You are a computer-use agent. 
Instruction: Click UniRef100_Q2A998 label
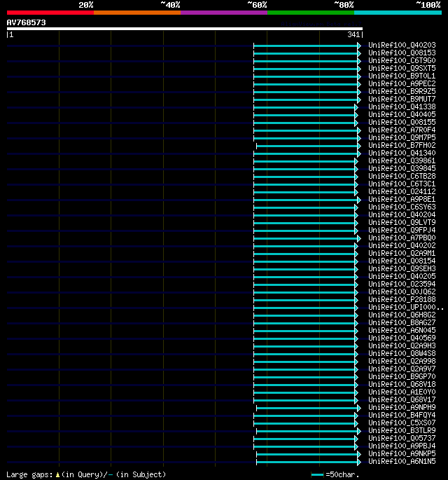coord(402,361)
